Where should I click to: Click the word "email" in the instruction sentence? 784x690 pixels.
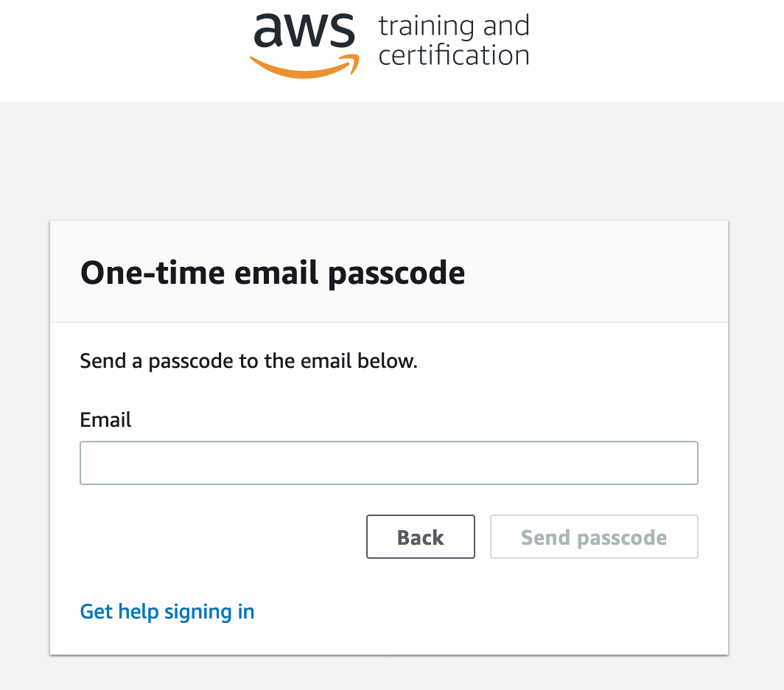[x=326, y=360]
